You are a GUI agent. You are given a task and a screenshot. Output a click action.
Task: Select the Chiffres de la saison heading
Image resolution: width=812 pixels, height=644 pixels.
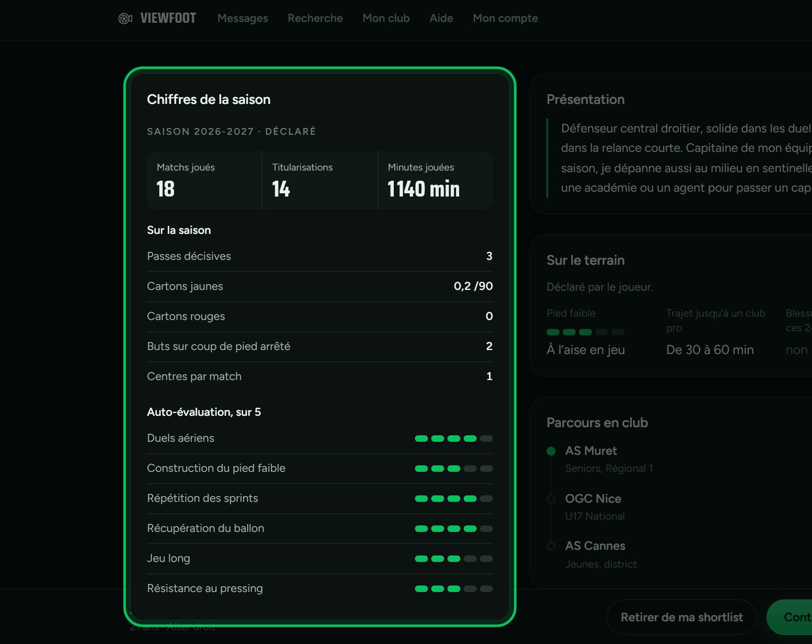(x=209, y=99)
